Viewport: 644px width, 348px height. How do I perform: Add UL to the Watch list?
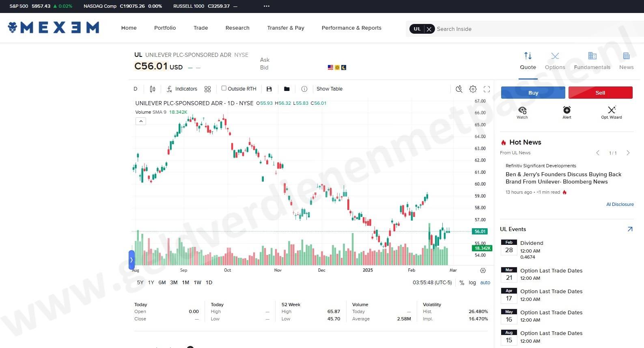click(522, 112)
